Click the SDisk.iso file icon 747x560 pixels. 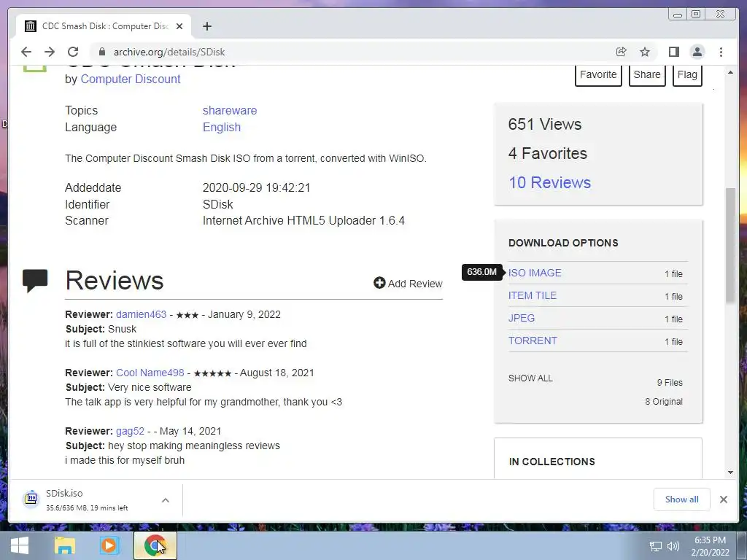click(x=31, y=499)
